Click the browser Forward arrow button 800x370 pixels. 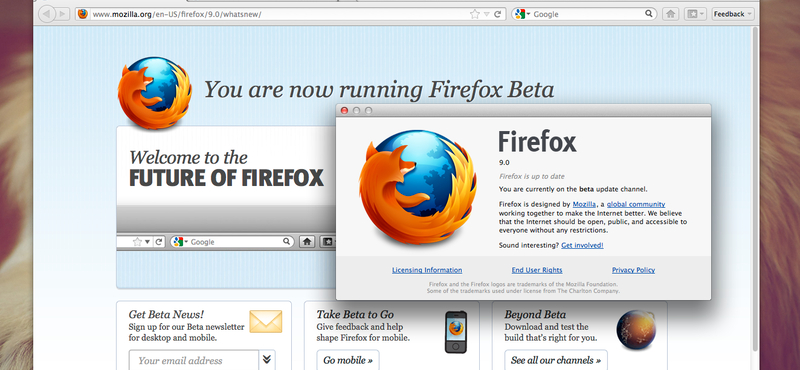62,14
